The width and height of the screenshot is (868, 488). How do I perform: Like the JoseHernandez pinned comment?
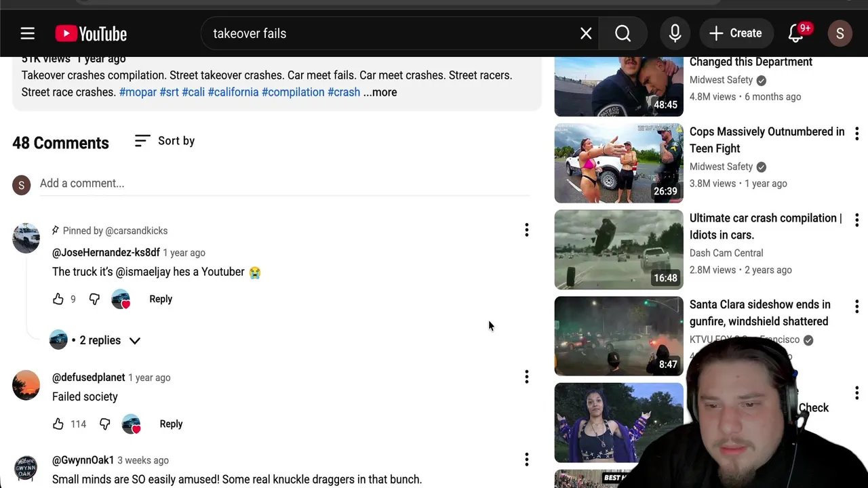click(58, 299)
